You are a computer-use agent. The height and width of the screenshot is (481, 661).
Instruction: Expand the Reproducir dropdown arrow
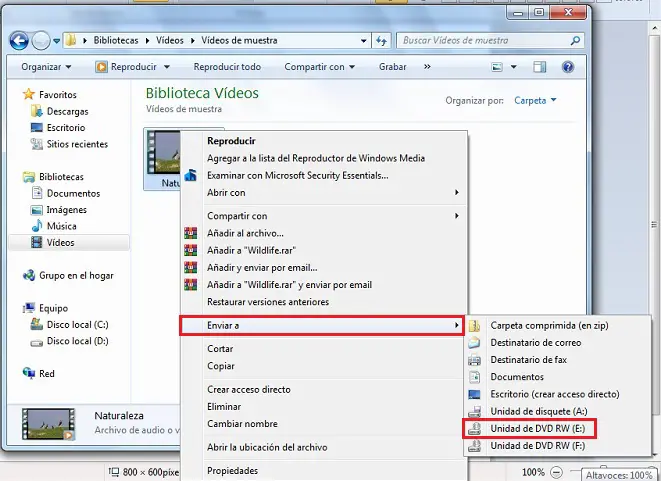tap(167, 67)
